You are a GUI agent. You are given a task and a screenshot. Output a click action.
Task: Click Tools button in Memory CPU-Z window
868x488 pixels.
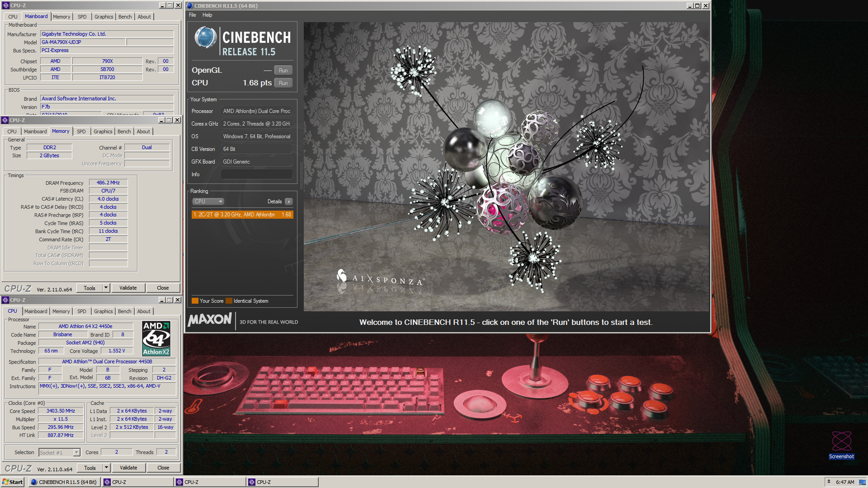click(x=90, y=288)
